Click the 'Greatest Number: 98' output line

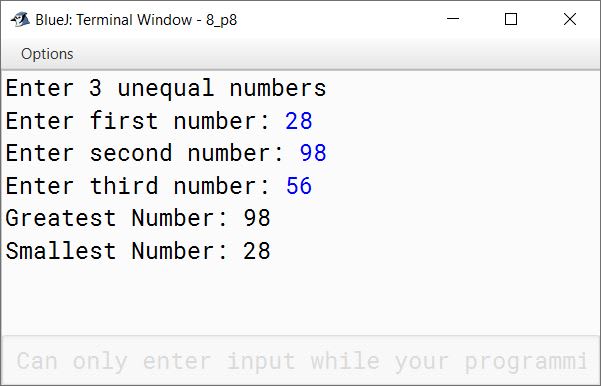[138, 218]
